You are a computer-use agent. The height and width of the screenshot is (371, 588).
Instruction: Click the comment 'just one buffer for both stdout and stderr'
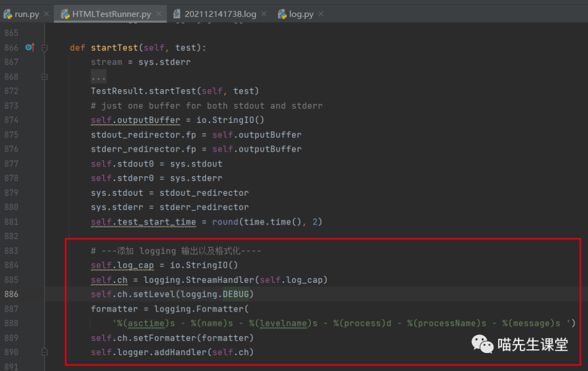click(x=212, y=106)
